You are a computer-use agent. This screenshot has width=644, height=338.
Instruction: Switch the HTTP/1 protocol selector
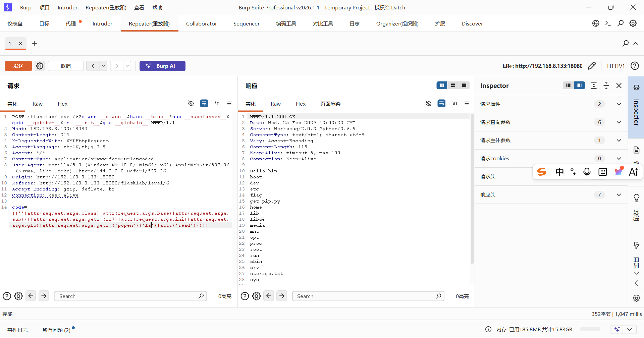click(616, 66)
